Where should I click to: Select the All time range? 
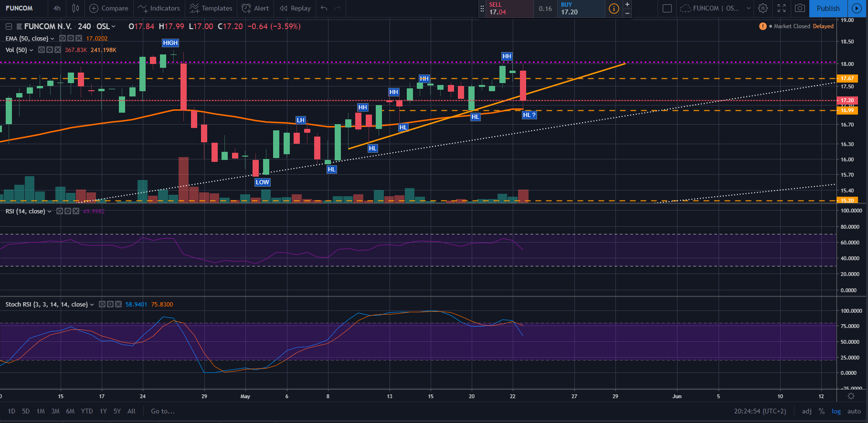click(x=131, y=411)
